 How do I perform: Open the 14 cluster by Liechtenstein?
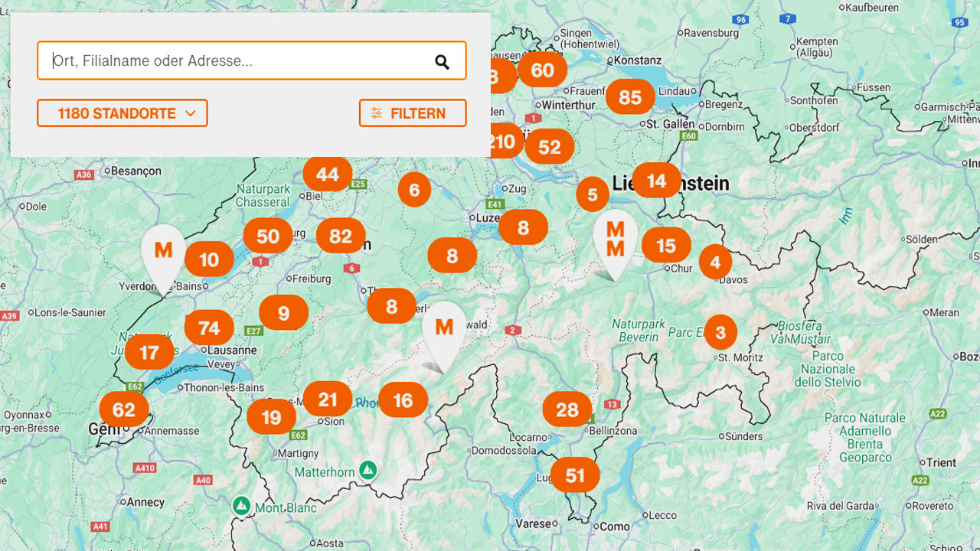point(656,181)
